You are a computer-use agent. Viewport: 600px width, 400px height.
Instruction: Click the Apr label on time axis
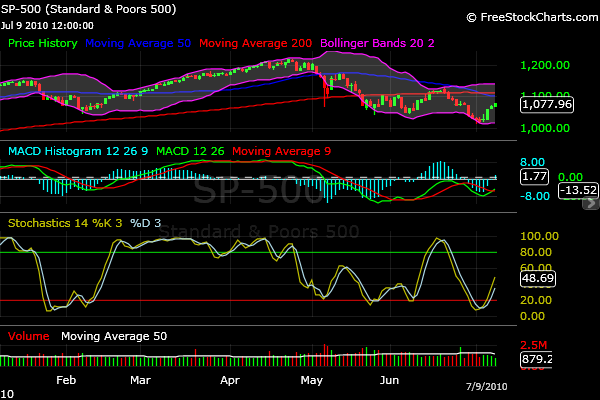(230, 380)
